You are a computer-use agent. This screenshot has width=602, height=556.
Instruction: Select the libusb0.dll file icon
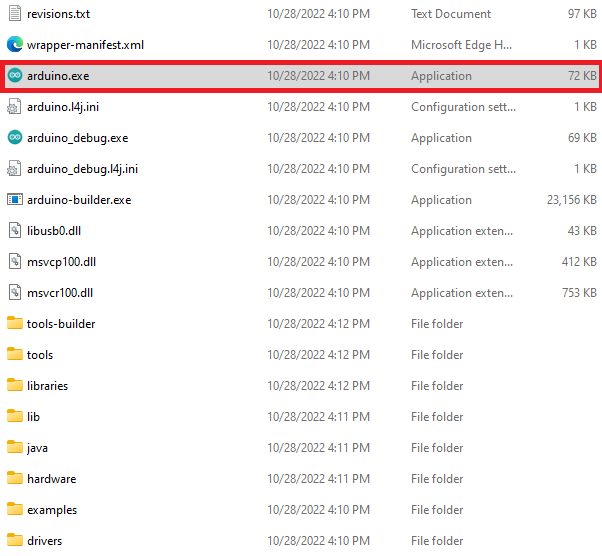[15, 231]
